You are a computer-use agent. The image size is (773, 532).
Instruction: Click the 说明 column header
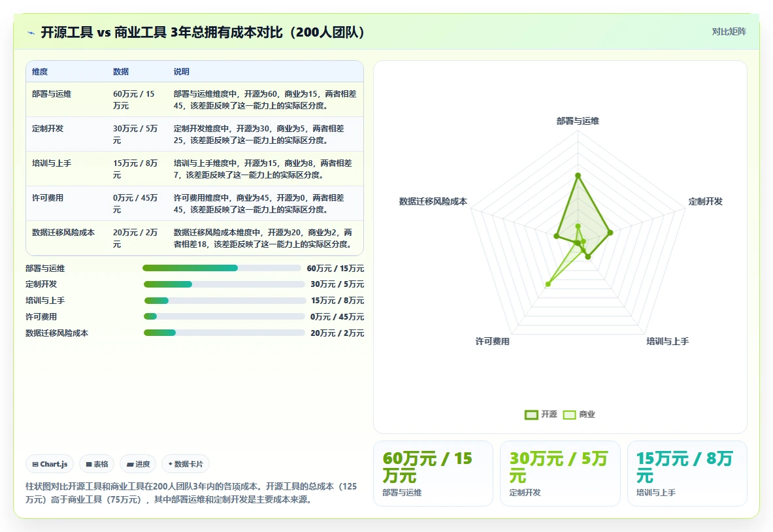point(182,71)
